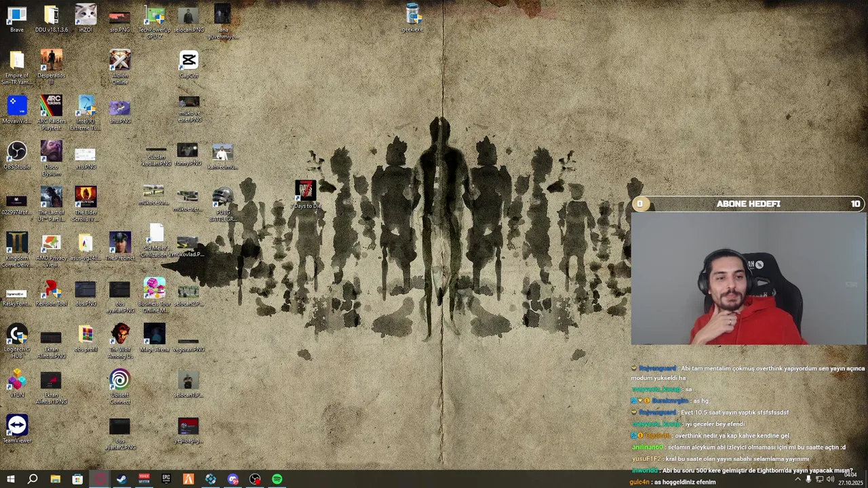Launch Desperados III from desktop
868x488 pixels.
click(x=52, y=66)
